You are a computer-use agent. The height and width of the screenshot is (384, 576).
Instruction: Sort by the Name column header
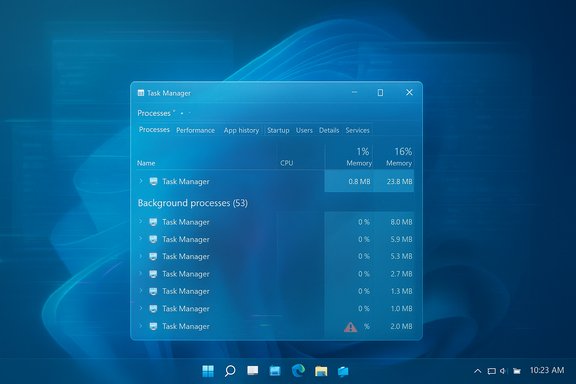tap(146, 163)
